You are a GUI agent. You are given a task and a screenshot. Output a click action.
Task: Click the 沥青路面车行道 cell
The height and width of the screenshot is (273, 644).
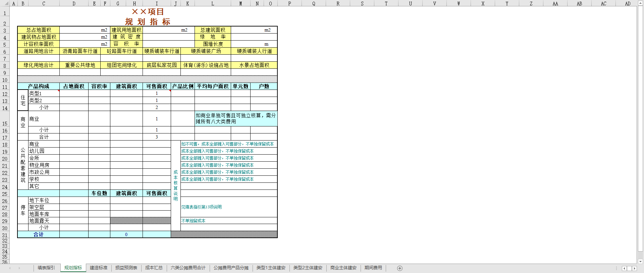pyautogui.click(x=80, y=51)
